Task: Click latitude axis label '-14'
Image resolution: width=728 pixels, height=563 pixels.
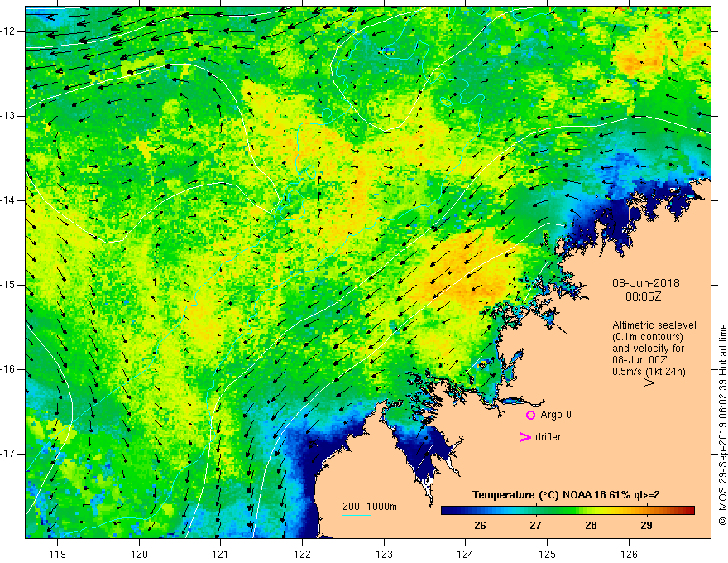Action: click(9, 200)
